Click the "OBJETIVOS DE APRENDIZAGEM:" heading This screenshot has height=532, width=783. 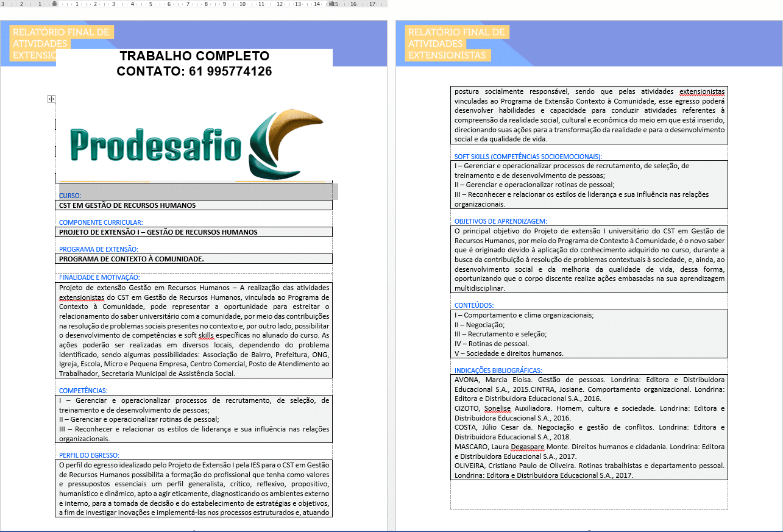(x=500, y=221)
